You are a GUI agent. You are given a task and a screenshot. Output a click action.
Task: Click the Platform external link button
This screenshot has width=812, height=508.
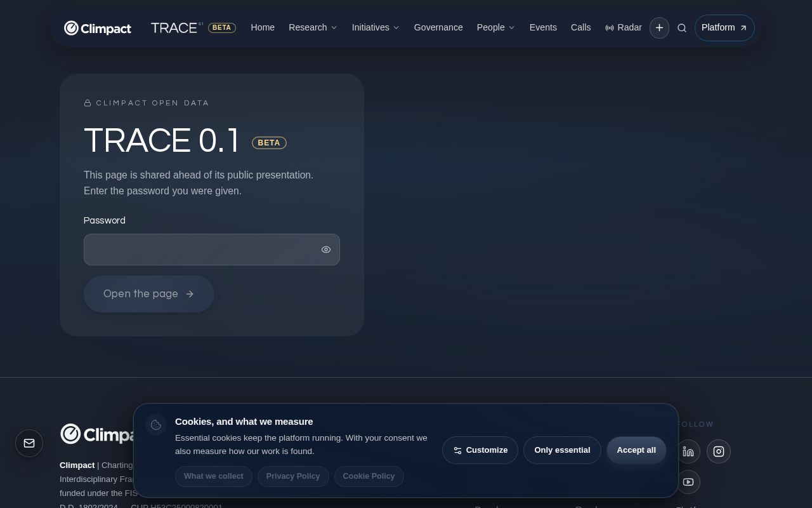pyautogui.click(x=724, y=28)
